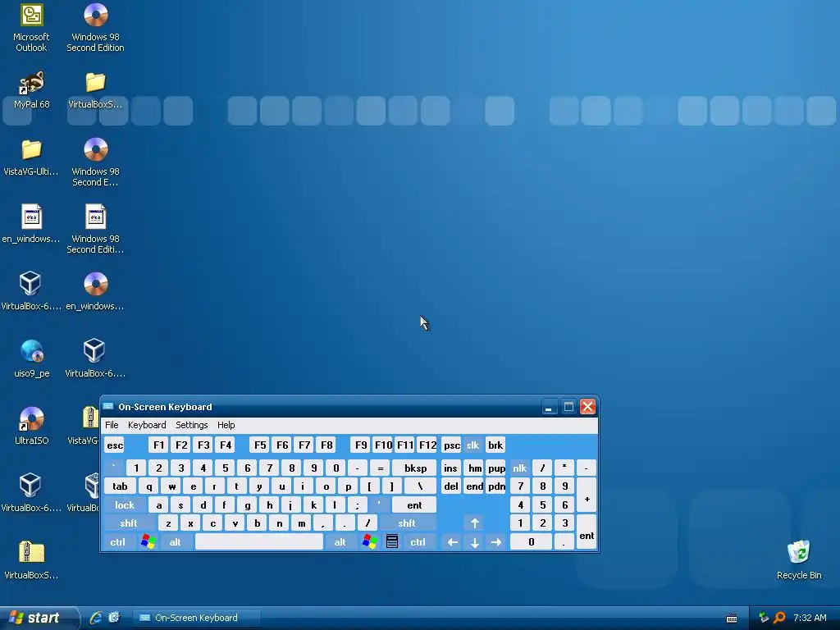840x630 pixels.
Task: Click the up arrow key
Action: click(x=475, y=523)
